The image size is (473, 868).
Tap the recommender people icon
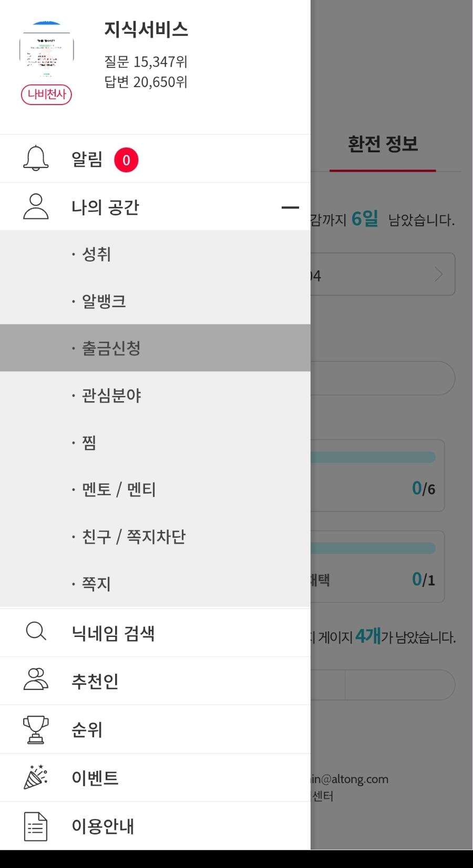coord(36,679)
